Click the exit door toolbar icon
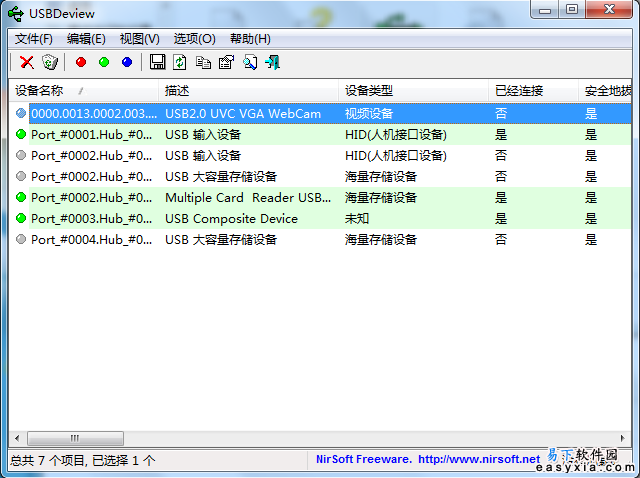 [x=272, y=62]
